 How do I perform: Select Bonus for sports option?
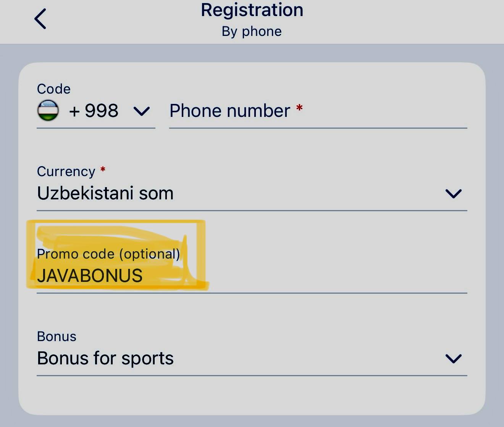pos(105,358)
